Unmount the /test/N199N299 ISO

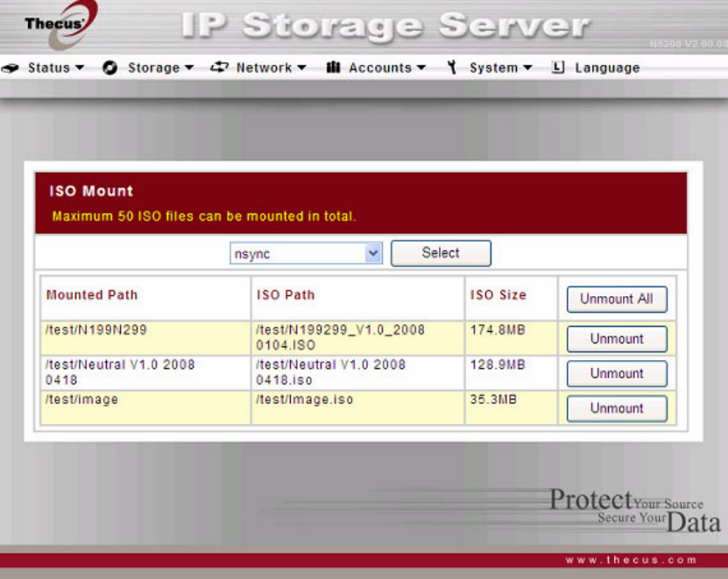617,339
